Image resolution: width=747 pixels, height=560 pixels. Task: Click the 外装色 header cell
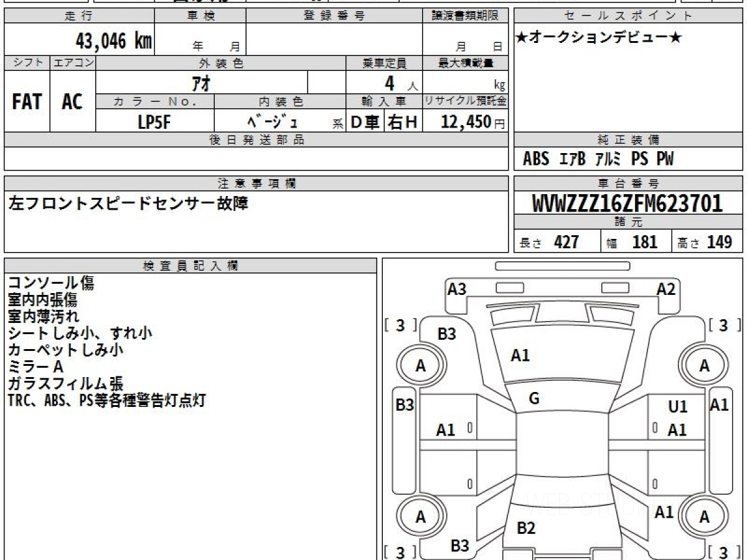pos(221,63)
